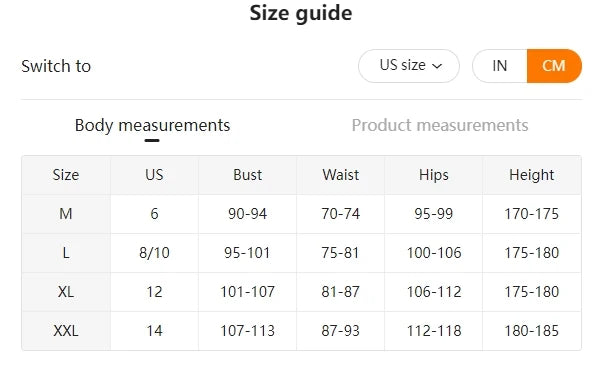Image resolution: width=608 pixels, height=371 pixels.
Task: Click the US column header
Action: pos(154,175)
